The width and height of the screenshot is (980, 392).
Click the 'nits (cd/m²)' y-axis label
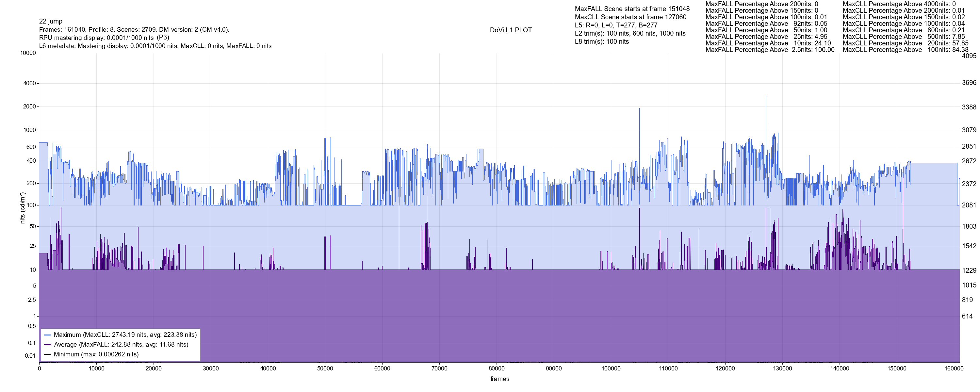click(23, 208)
